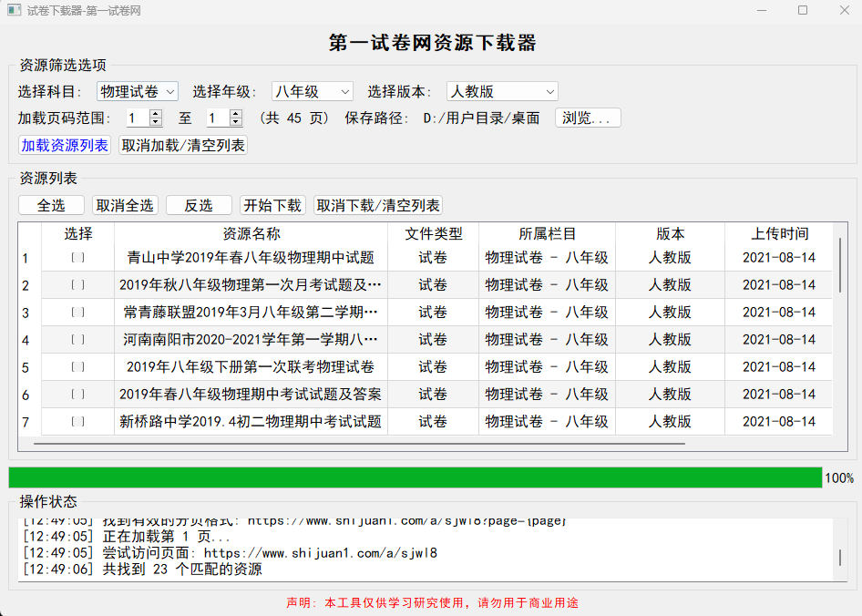
Task: Click the 资源名称 column header
Action: (251, 234)
